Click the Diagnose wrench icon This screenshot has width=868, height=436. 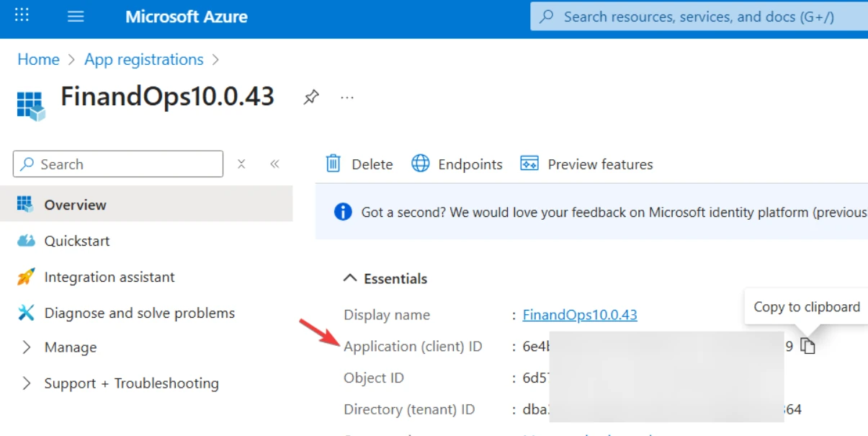coord(26,313)
